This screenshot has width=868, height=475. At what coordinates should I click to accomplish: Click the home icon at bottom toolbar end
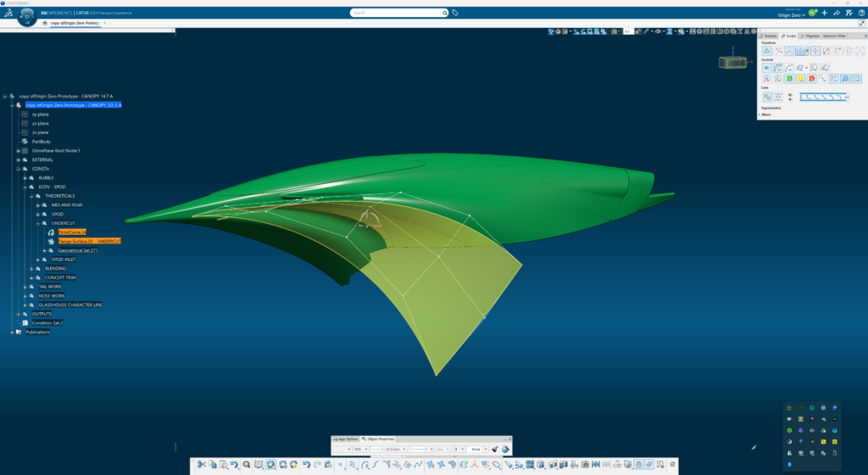coord(672,464)
